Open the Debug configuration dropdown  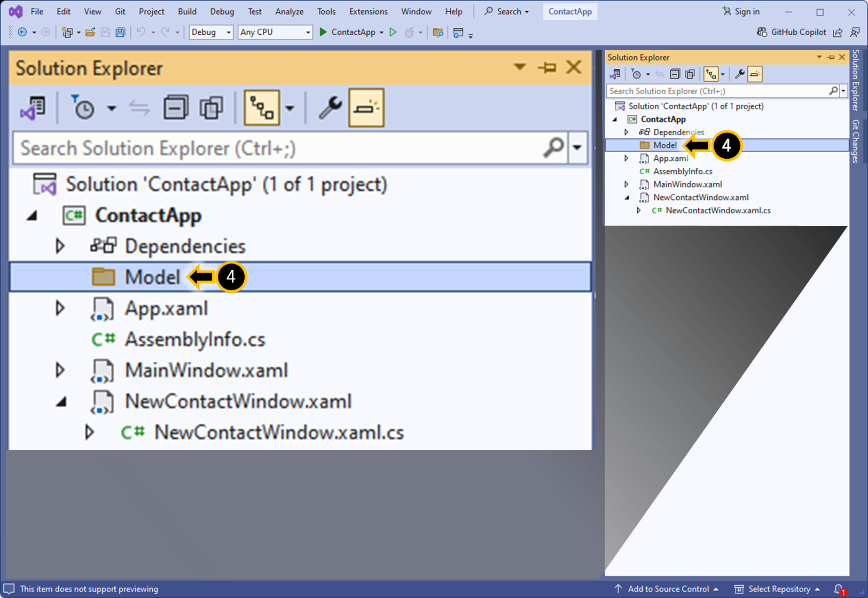(x=211, y=32)
